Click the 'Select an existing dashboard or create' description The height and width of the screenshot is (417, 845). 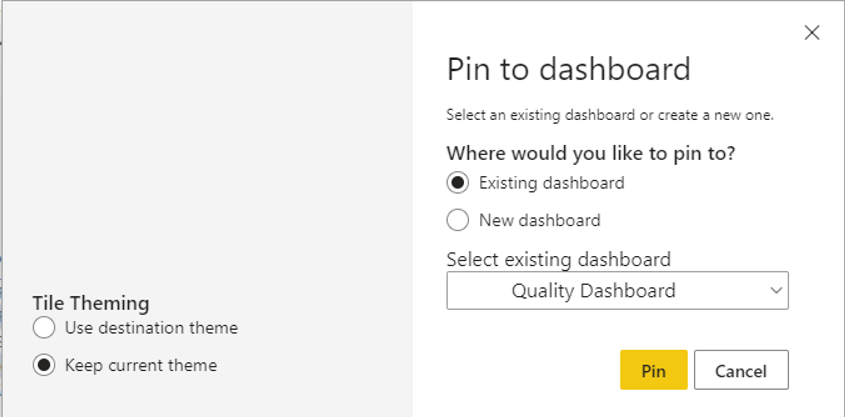610,115
